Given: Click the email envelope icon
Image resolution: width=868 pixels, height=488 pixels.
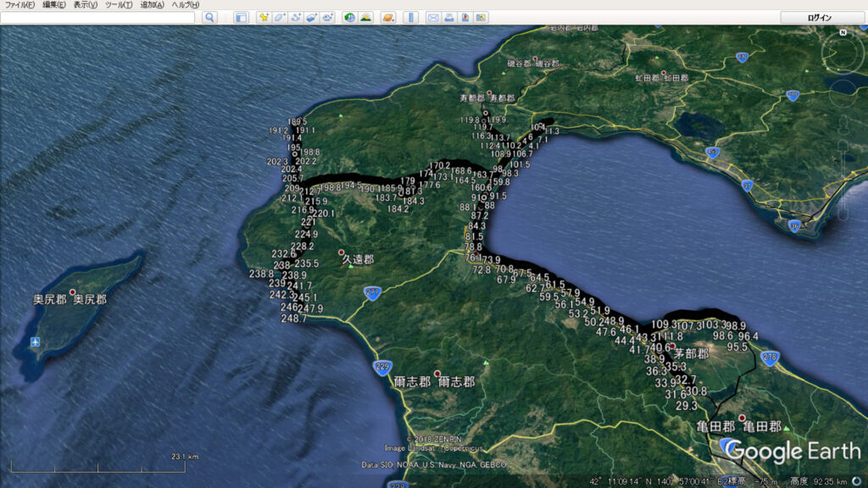Looking at the screenshot, I should click(x=433, y=17).
